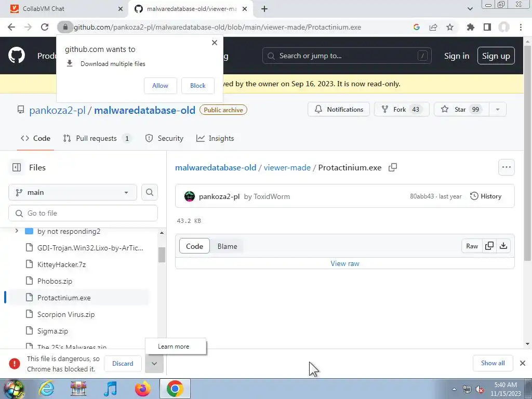Reload the page with the refresh icon
The height and width of the screenshot is (399, 532).
45,27
